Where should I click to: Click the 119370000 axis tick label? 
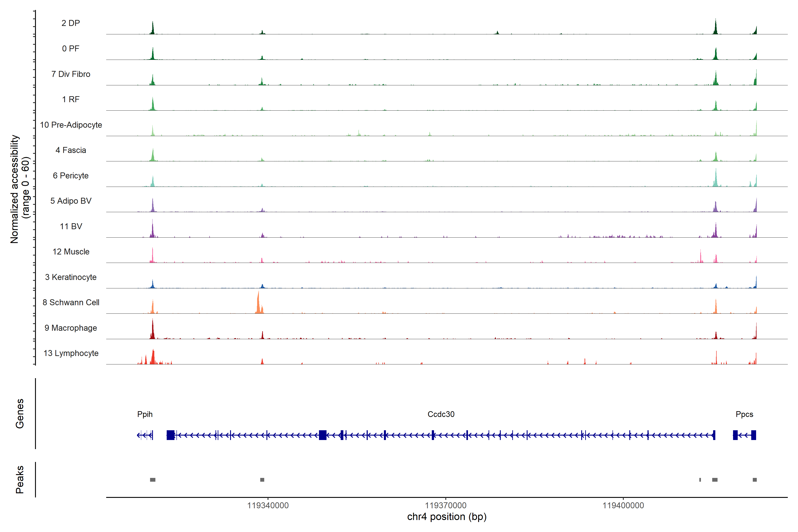(446, 506)
